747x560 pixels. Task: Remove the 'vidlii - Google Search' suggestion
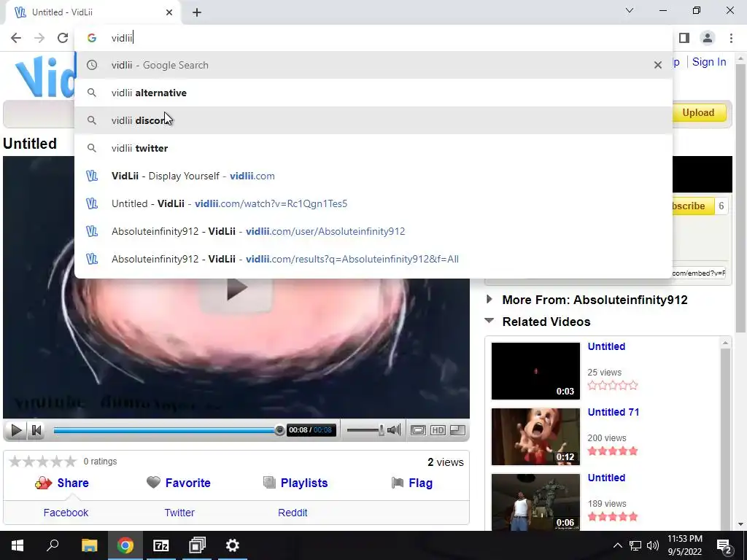(x=658, y=65)
